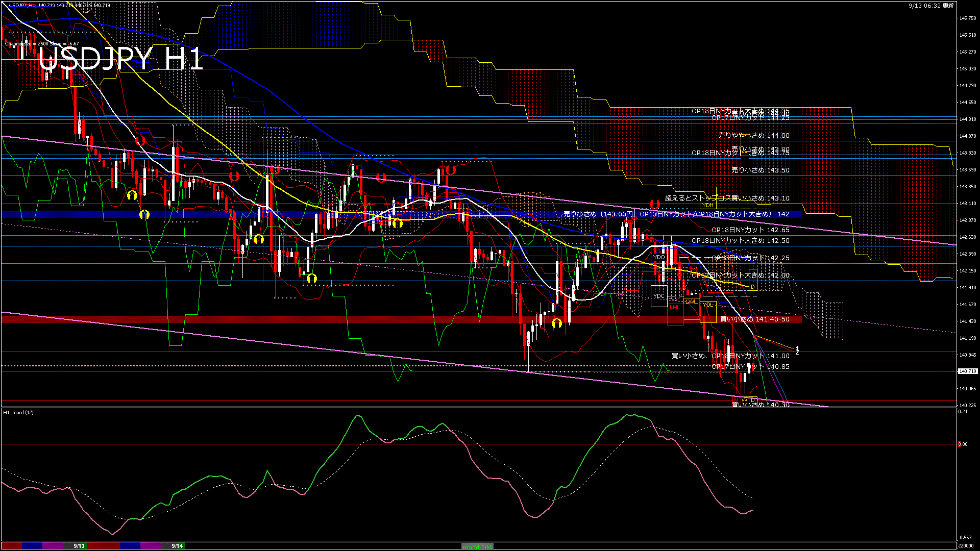Image resolution: width=980 pixels, height=551 pixels.
Task: Click the 'Channel size = 2508 Slope' label
Action: coord(42,44)
